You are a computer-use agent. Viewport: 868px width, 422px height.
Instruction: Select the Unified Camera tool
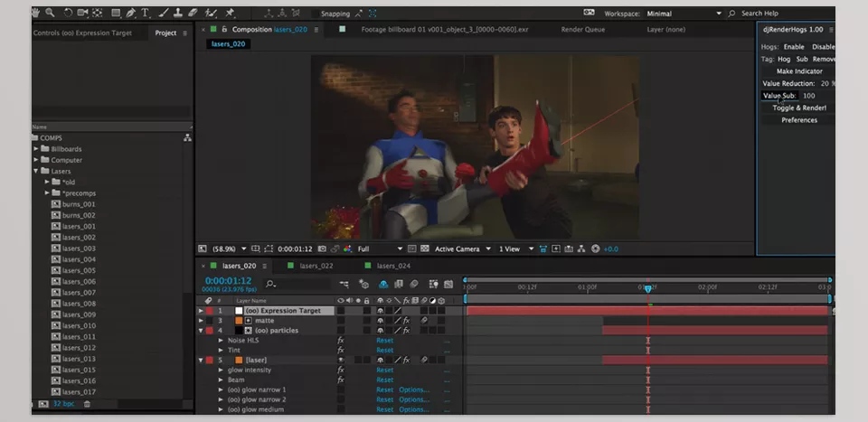83,12
